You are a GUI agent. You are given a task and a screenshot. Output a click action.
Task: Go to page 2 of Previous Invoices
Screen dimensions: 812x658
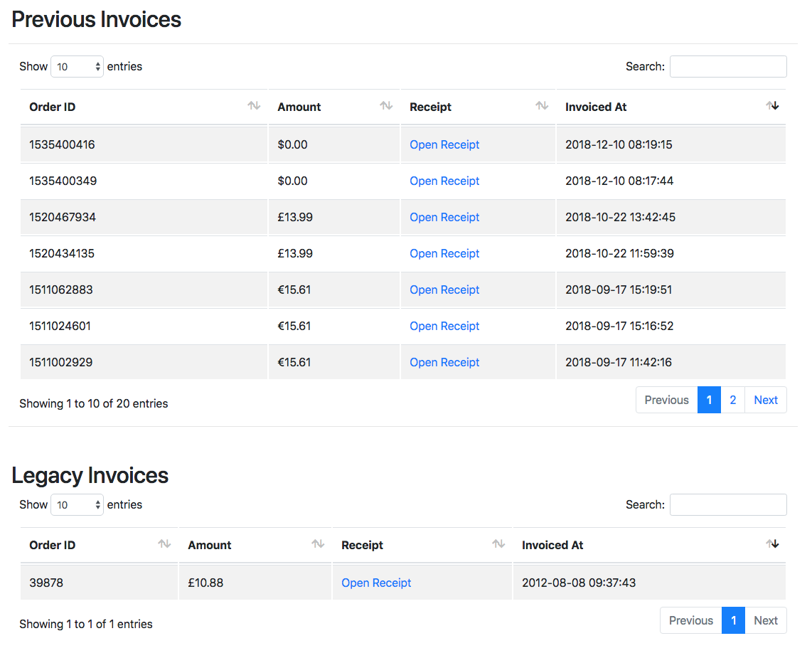click(733, 400)
